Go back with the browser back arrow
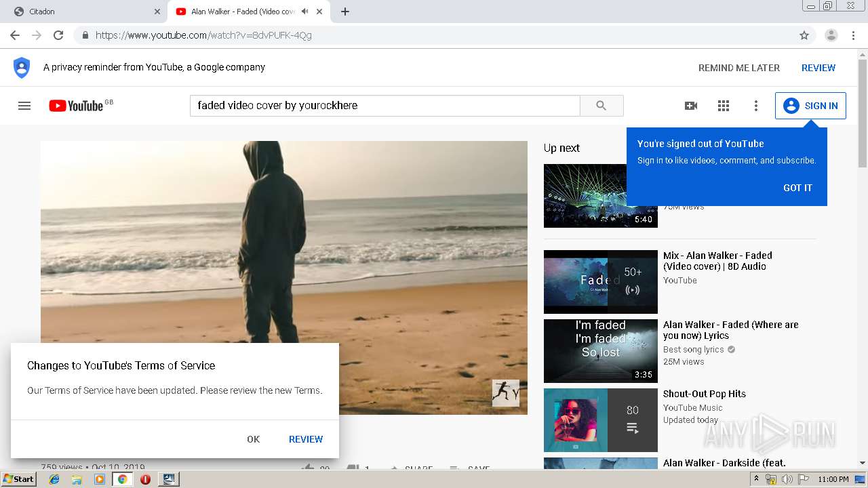This screenshot has height=488, width=868. click(x=15, y=35)
